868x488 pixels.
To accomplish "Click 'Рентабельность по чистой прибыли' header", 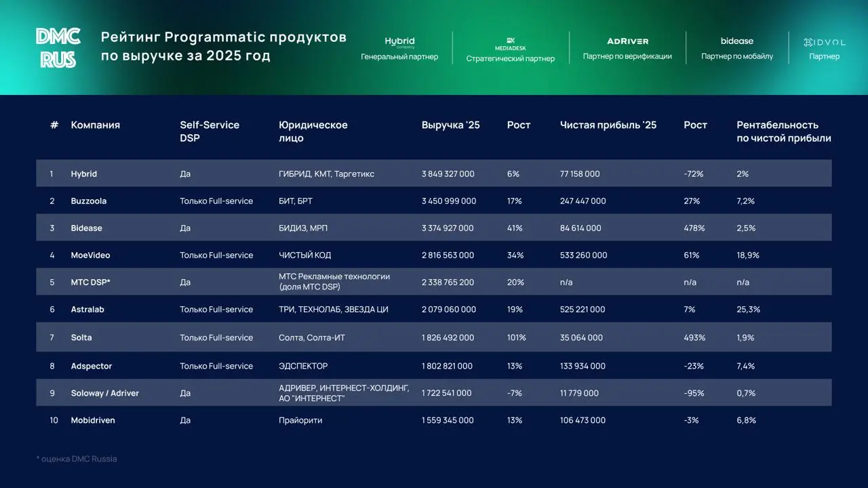I will (x=784, y=131).
